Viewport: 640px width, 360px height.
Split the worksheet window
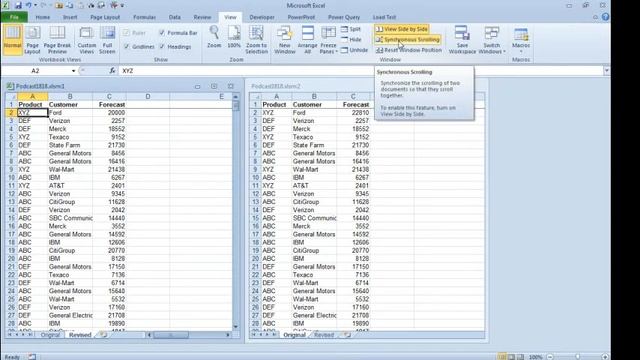pos(351,29)
